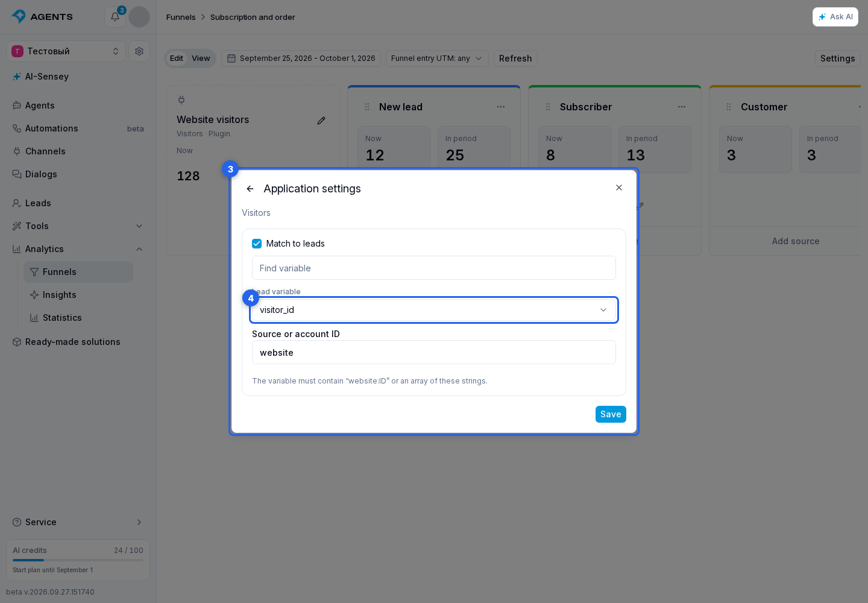Image resolution: width=868 pixels, height=603 pixels.
Task: Click the Ask AI button
Action: (835, 17)
